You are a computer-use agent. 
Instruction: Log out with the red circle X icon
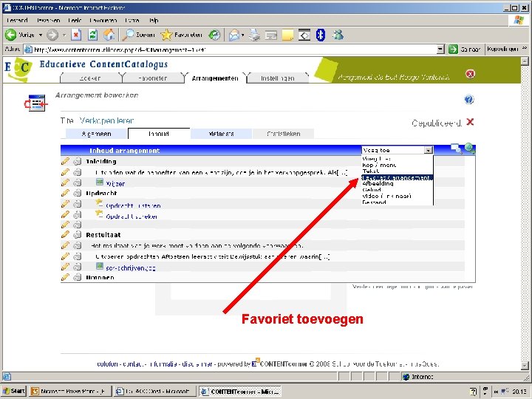pyautogui.click(x=470, y=74)
